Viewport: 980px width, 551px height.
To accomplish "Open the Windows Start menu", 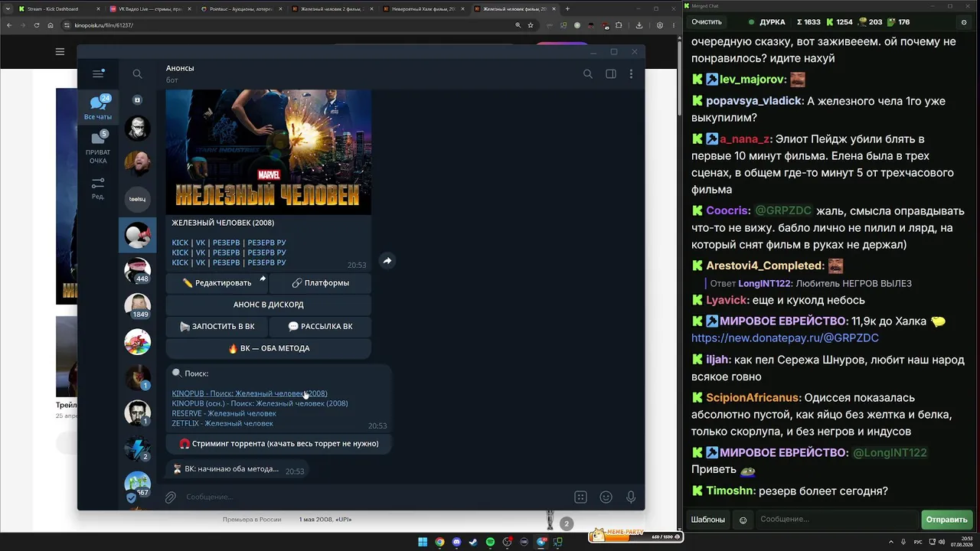I will click(x=423, y=543).
